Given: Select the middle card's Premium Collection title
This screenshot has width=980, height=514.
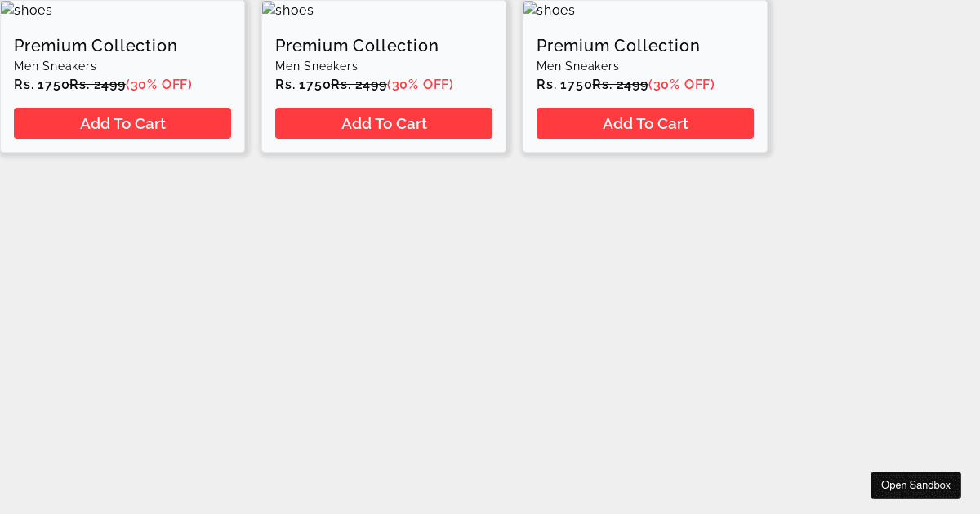Looking at the screenshot, I should (x=357, y=46).
